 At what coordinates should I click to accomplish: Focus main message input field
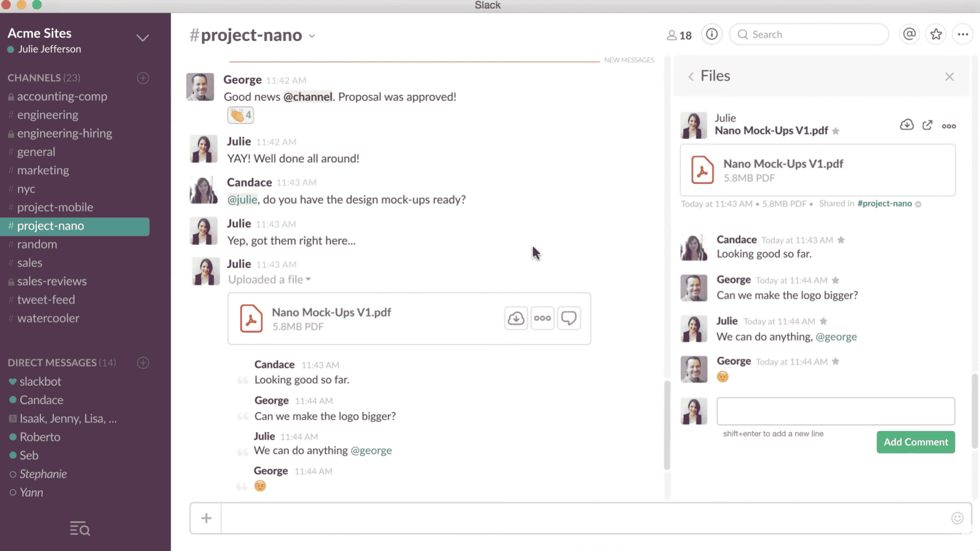tap(585, 518)
